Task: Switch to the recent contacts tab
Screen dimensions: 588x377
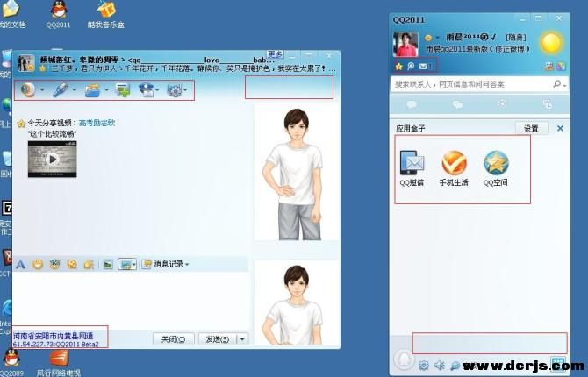Action: 547,104
